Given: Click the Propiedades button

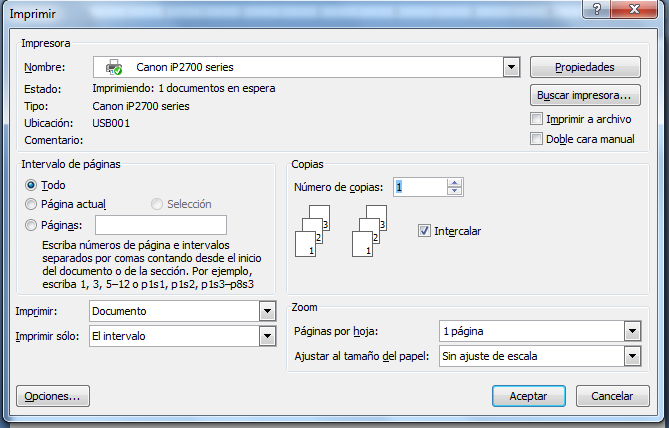Looking at the screenshot, I should 585,68.
